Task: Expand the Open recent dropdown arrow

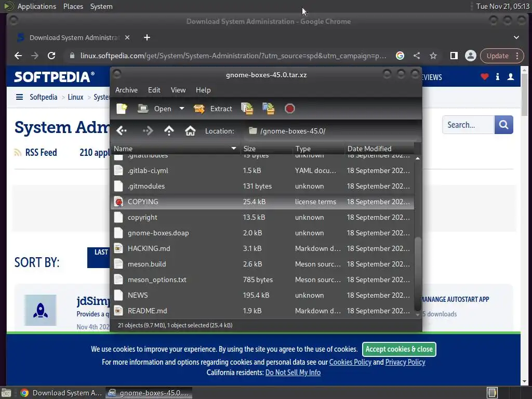Action: 182,109
